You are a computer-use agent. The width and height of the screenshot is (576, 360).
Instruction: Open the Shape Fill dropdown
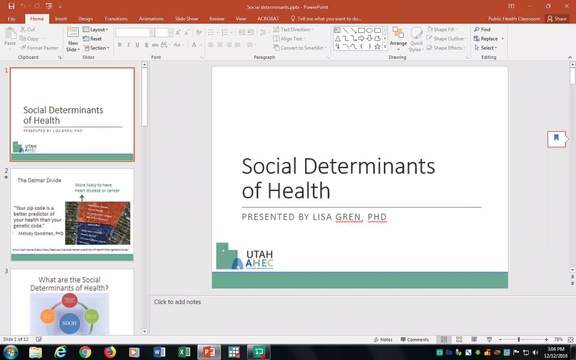pyautogui.click(x=442, y=29)
